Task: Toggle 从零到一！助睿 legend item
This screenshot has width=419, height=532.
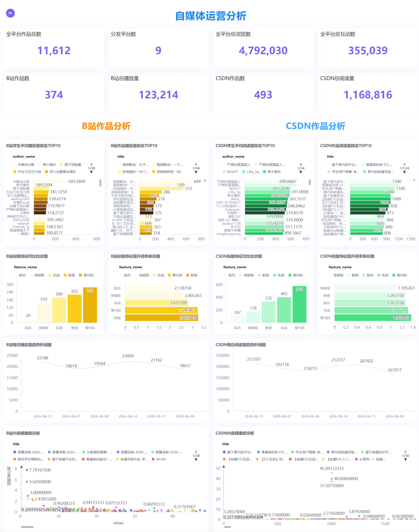Action: pyautogui.click(x=370, y=459)
